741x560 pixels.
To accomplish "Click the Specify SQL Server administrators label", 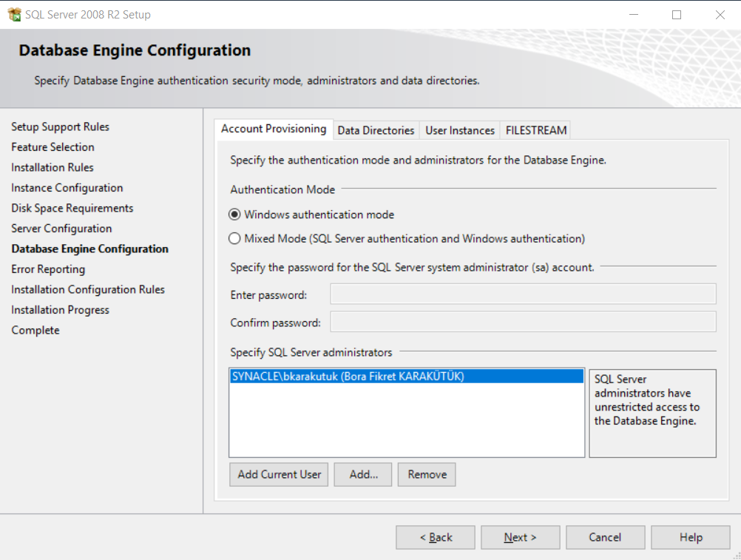I will click(311, 352).
